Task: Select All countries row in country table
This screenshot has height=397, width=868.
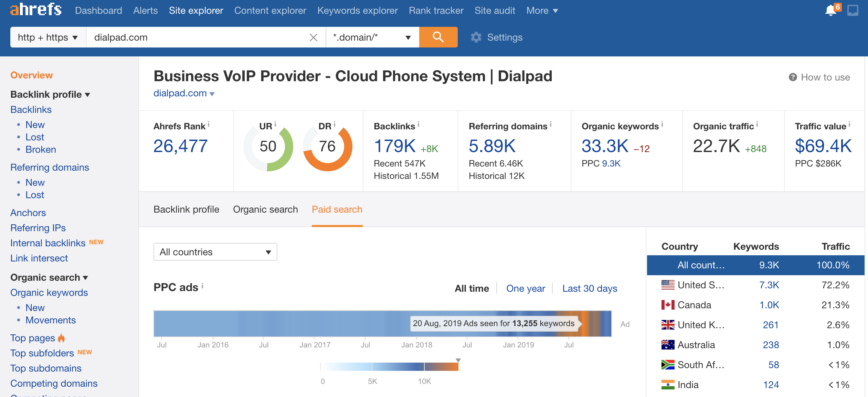Action: tap(755, 265)
